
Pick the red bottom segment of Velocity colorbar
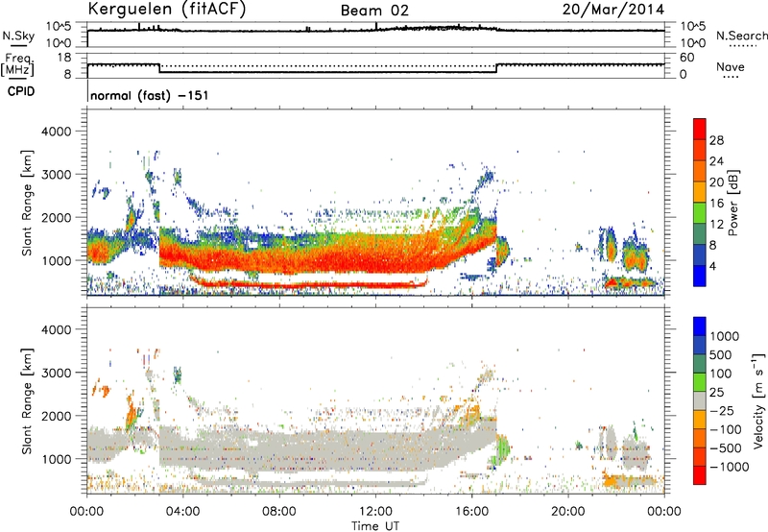[x=700, y=475]
